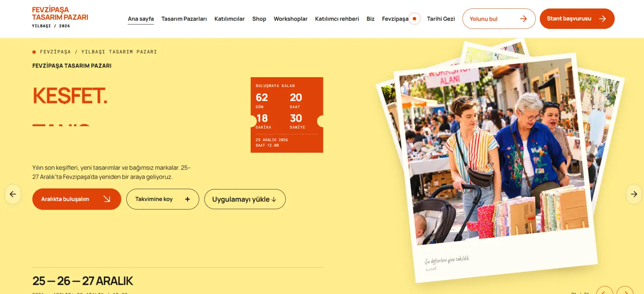The width and height of the screenshot is (644, 294).
Task: Click the countdown ticket showing 62 GÜN
Action: coord(287,115)
